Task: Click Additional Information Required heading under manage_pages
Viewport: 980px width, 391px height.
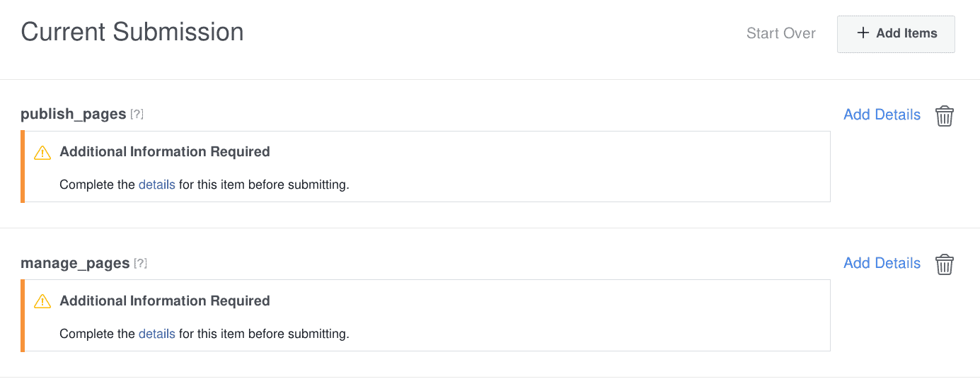Action: [165, 300]
